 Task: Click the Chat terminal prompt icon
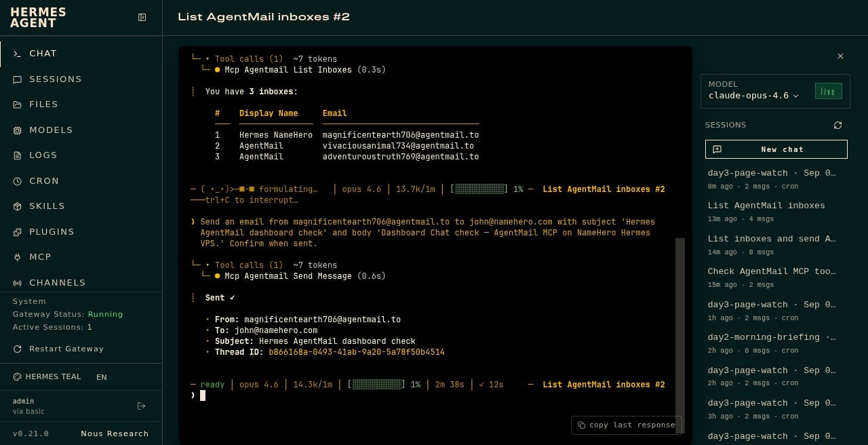point(17,54)
